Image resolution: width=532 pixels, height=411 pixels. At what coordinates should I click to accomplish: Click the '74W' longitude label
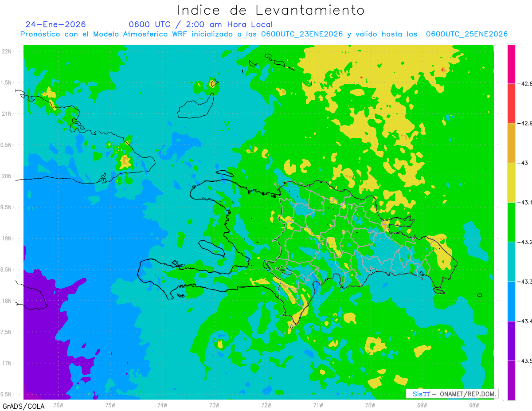pyautogui.click(x=162, y=404)
